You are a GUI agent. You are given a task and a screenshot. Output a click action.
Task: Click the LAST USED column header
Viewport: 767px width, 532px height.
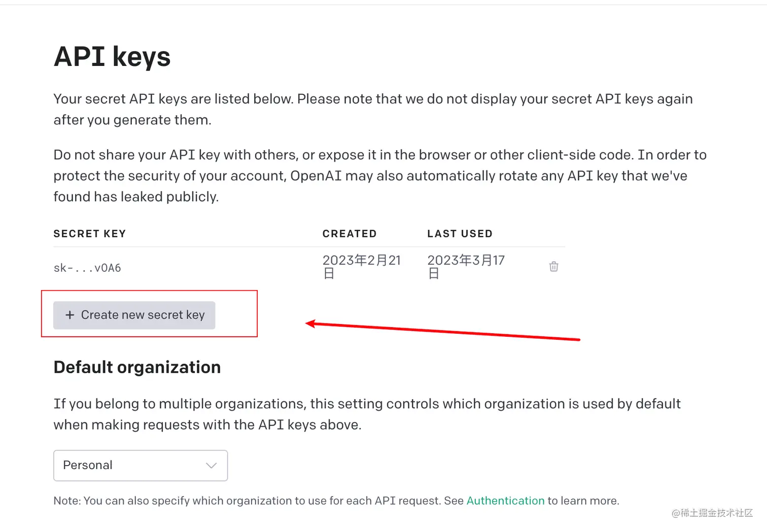click(460, 234)
